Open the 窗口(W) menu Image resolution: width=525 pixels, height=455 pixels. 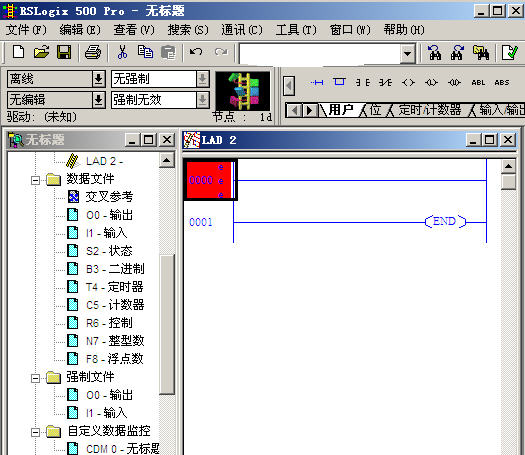pyautogui.click(x=350, y=30)
